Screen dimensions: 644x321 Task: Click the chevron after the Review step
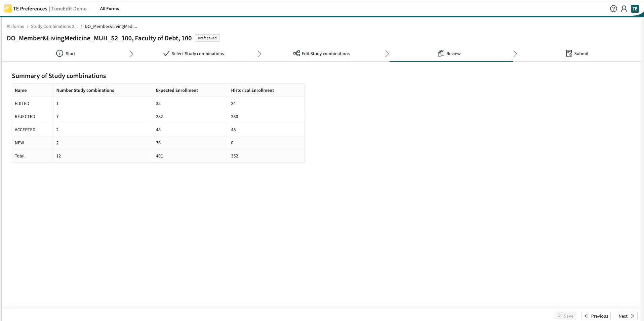click(x=515, y=54)
